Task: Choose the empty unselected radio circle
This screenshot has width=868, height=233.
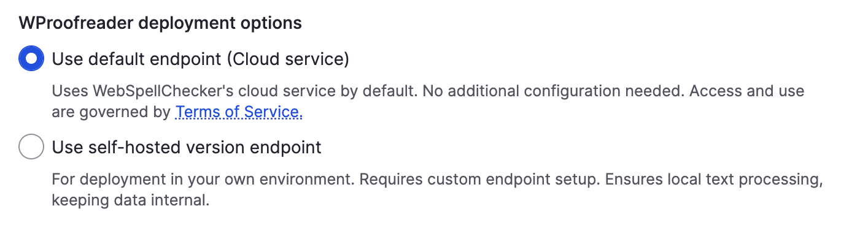Action: pyautogui.click(x=31, y=147)
